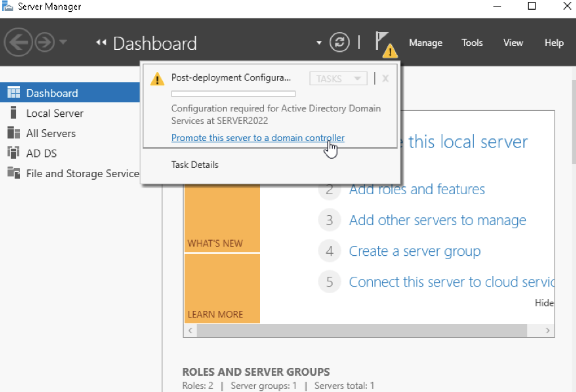Click the Dashboard grid icon
576x392 pixels.
pyautogui.click(x=14, y=92)
